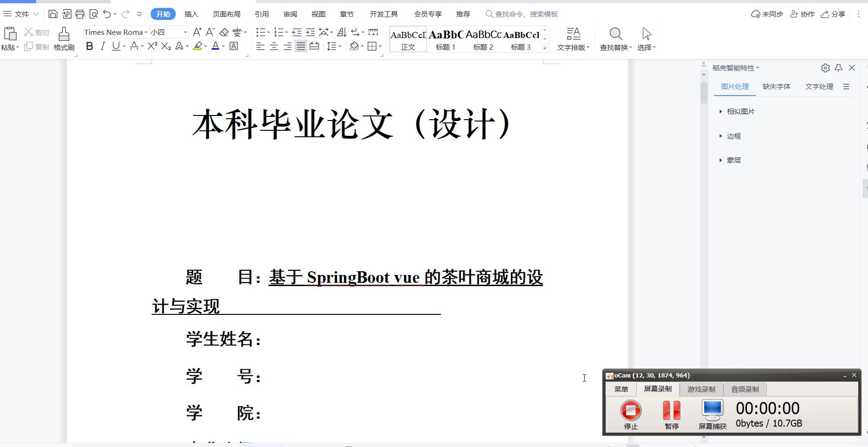Open the 文件 menu dropdown arrow
The image size is (868, 447).
tap(36, 14)
